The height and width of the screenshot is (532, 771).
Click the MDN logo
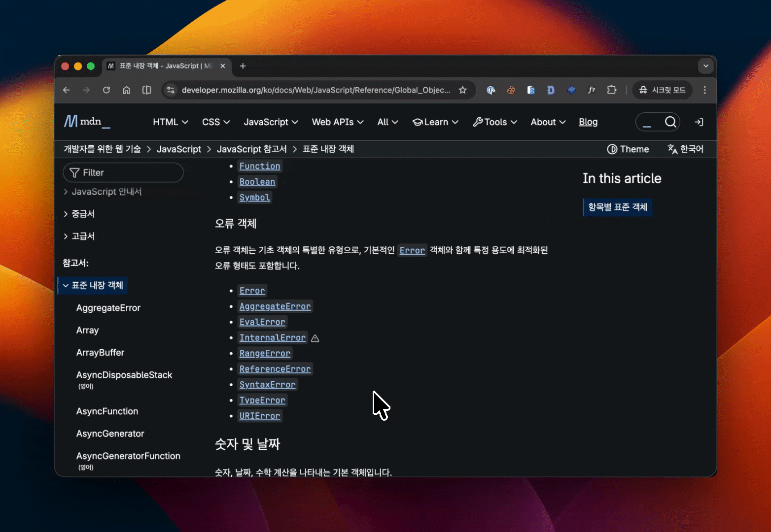87,122
